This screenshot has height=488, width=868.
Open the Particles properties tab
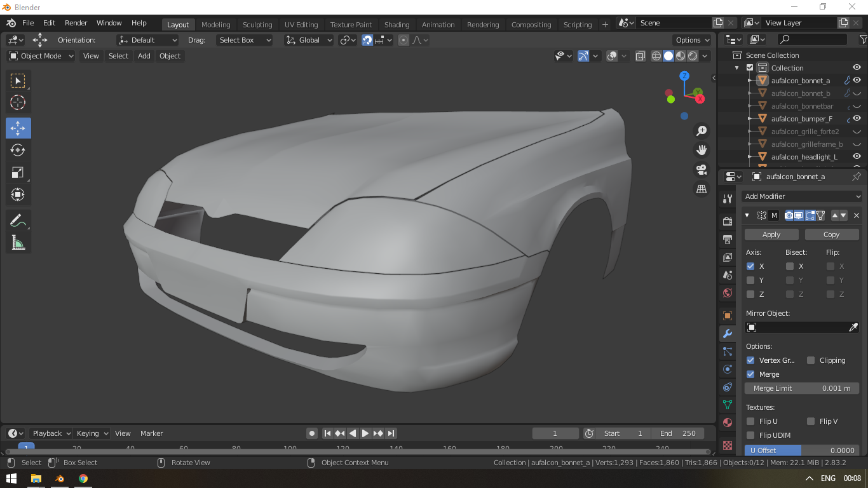728,351
